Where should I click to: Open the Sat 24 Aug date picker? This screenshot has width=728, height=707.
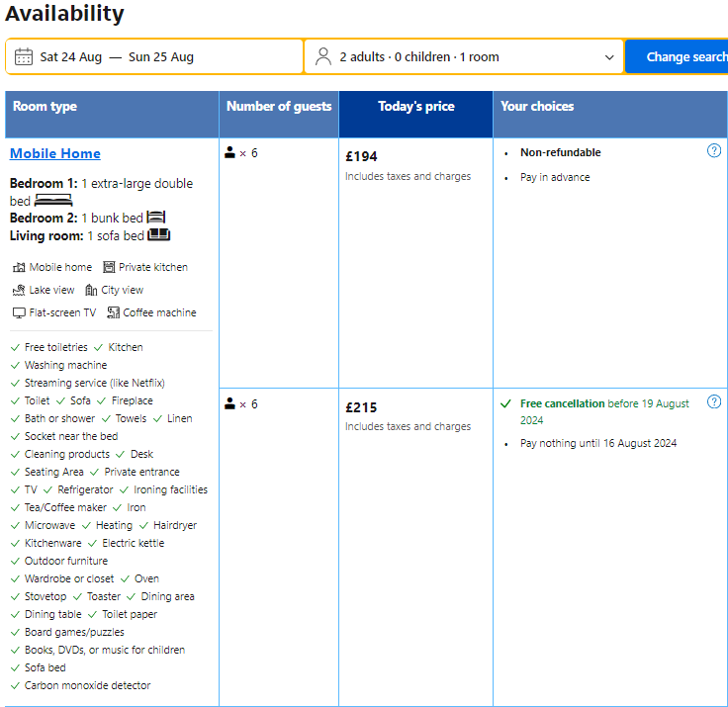[71, 57]
